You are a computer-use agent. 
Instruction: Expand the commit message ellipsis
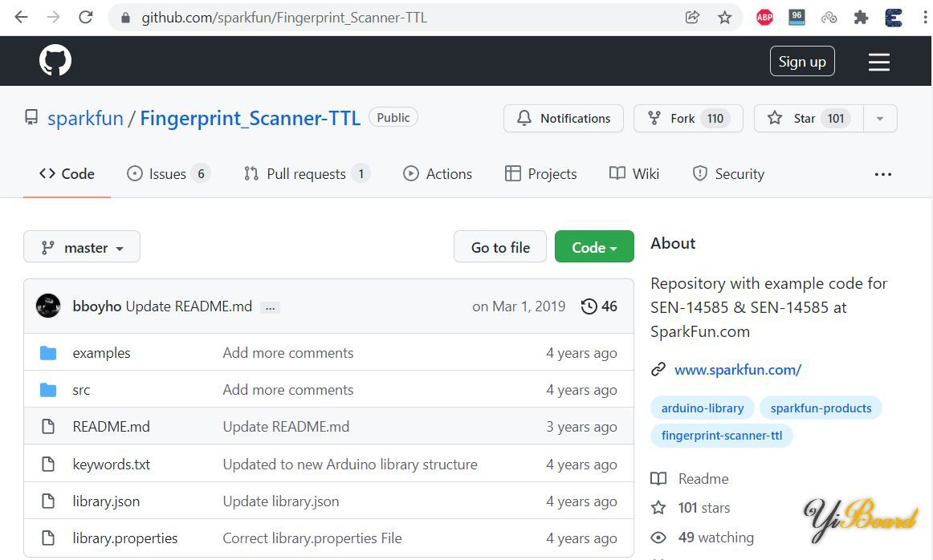coord(270,307)
